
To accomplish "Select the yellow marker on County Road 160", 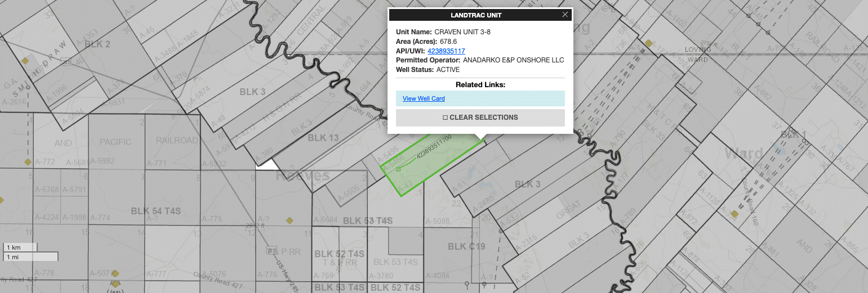I will [x=735, y=214].
